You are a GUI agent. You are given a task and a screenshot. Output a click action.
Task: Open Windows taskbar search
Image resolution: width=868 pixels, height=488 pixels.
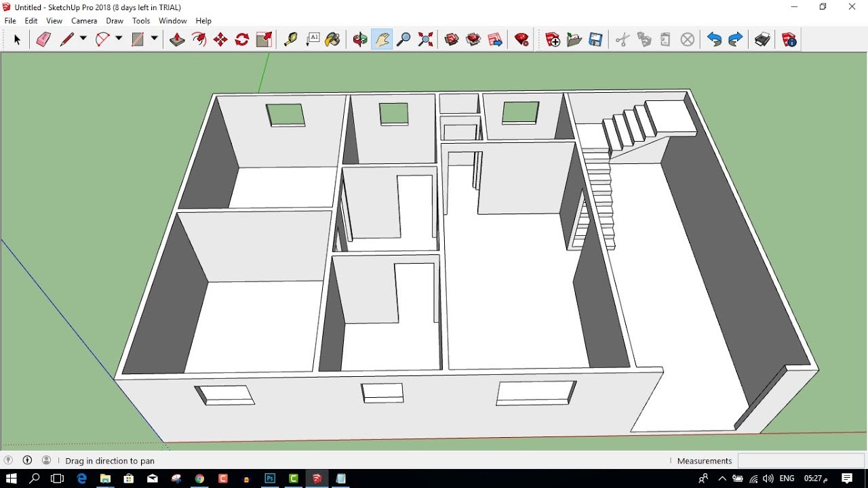click(35, 479)
